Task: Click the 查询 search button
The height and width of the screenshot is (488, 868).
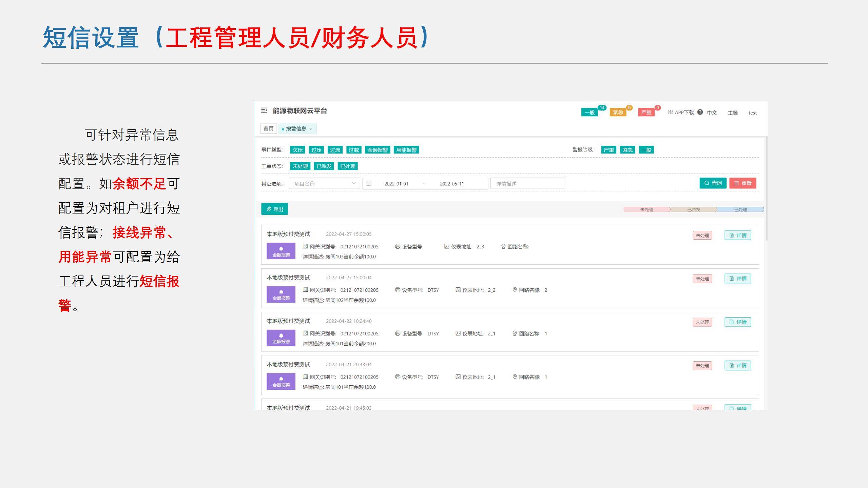Action: point(713,183)
